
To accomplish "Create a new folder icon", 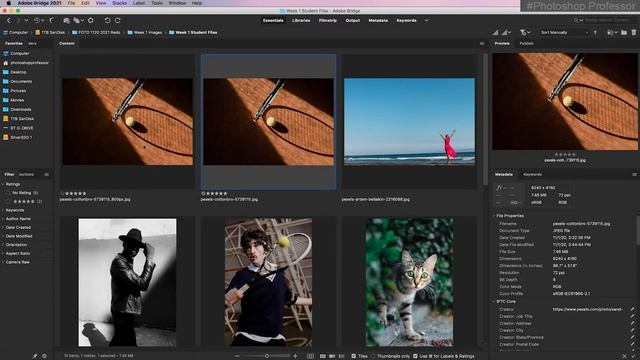I will coord(624,32).
